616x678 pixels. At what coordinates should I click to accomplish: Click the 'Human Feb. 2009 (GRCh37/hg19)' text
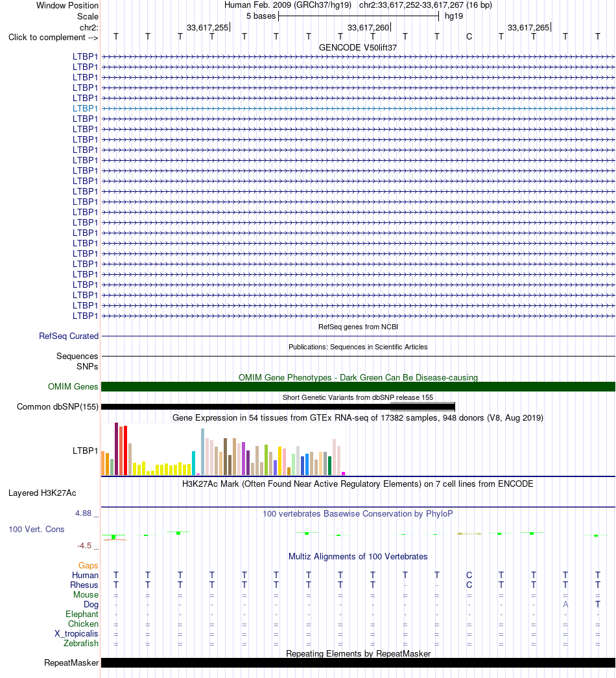[x=288, y=5]
